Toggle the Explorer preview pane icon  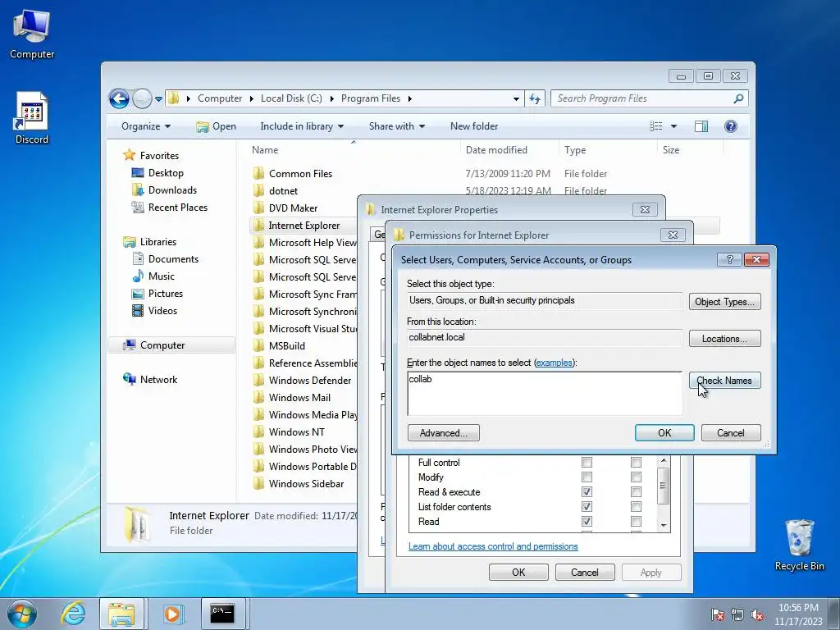tap(701, 126)
